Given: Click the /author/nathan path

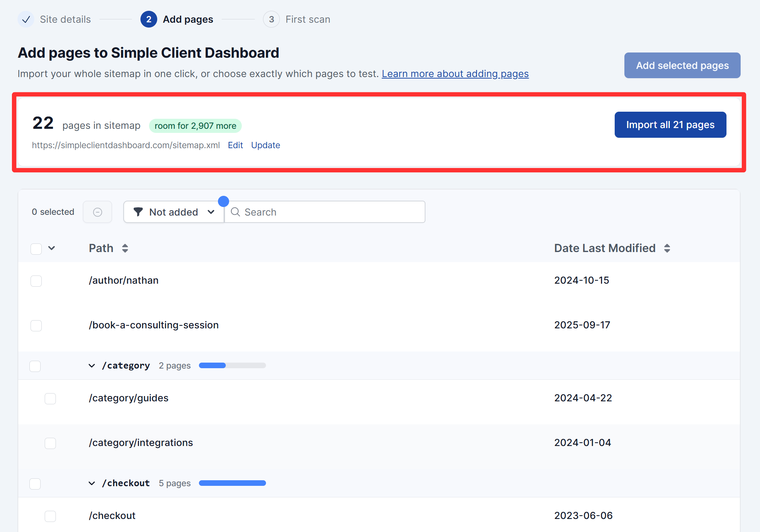Looking at the screenshot, I should [x=124, y=280].
